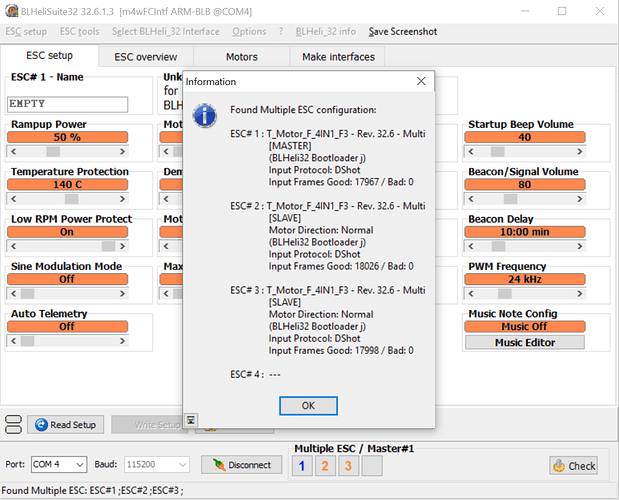Open Select BLHeli_32 Interface menu

(x=166, y=32)
